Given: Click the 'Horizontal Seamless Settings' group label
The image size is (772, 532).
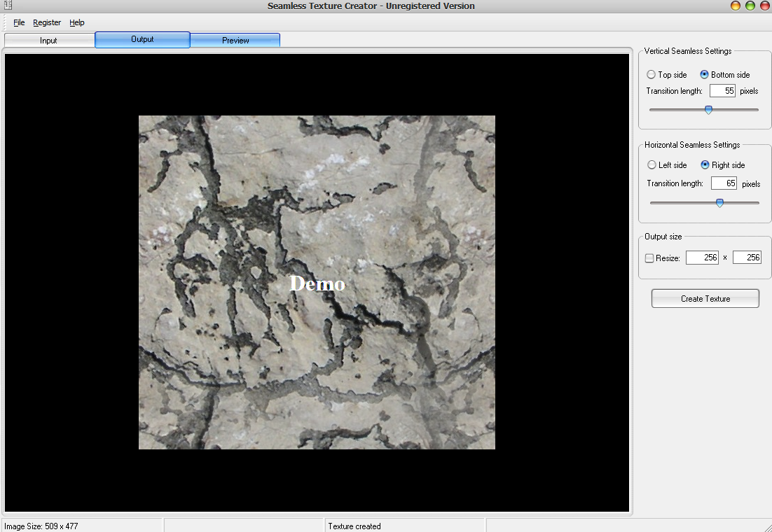Looking at the screenshot, I should [692, 145].
